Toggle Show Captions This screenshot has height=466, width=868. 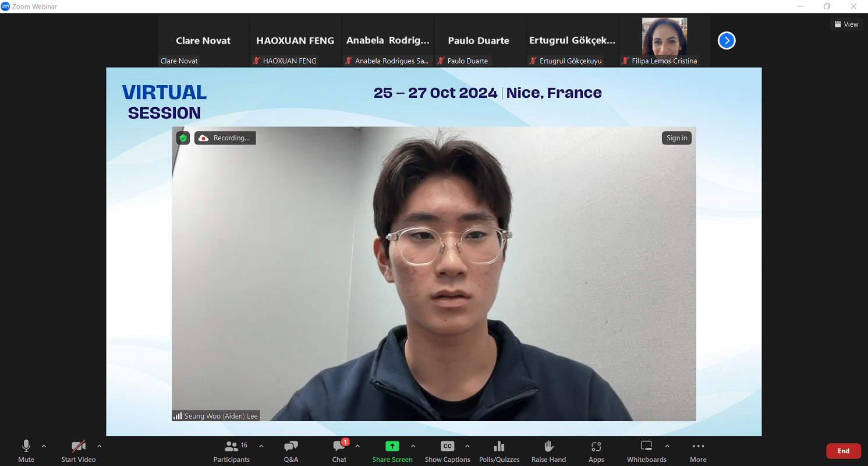(447, 451)
